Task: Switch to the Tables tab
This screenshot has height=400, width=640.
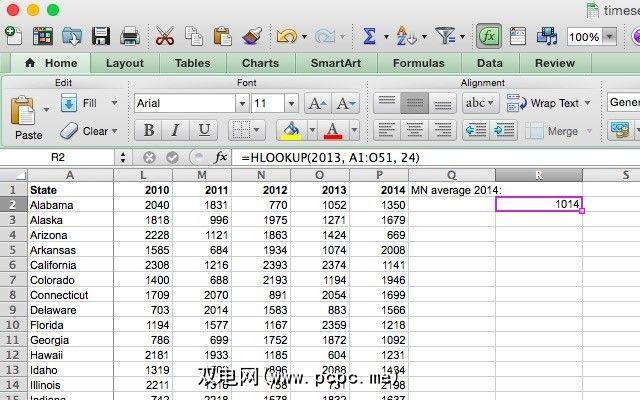Action: pyautogui.click(x=193, y=63)
